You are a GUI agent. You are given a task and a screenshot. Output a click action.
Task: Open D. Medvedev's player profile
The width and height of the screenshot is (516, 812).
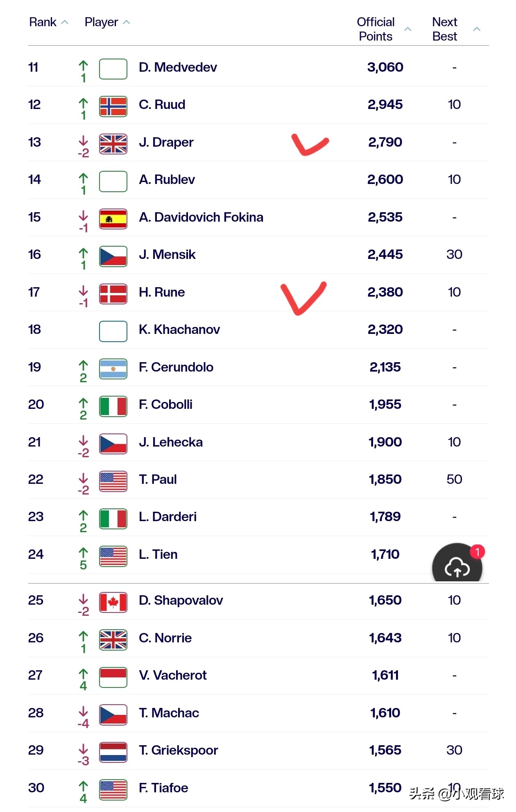pyautogui.click(x=178, y=67)
